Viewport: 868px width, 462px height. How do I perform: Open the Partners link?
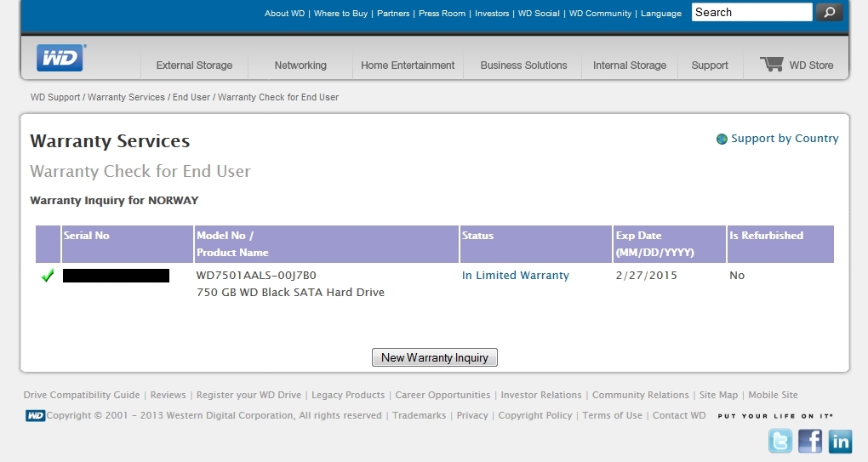pos(393,14)
